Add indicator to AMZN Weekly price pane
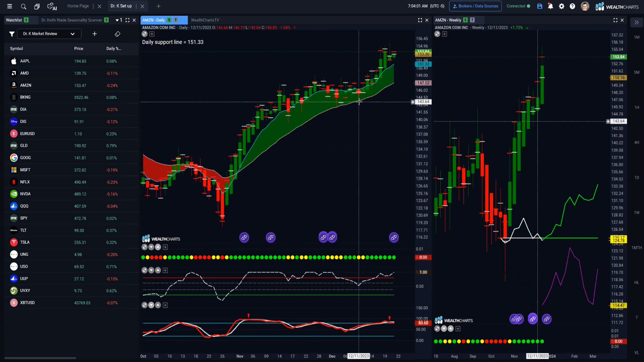 coord(445,34)
